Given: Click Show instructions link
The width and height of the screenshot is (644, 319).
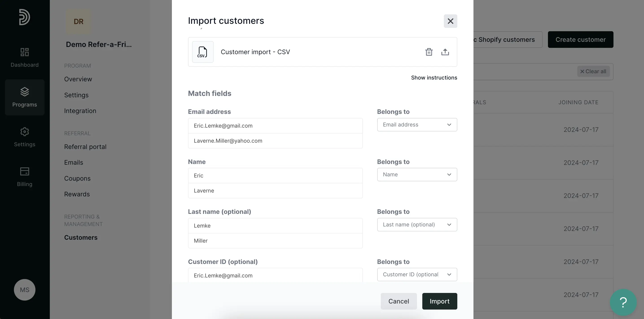Looking at the screenshot, I should tap(434, 78).
